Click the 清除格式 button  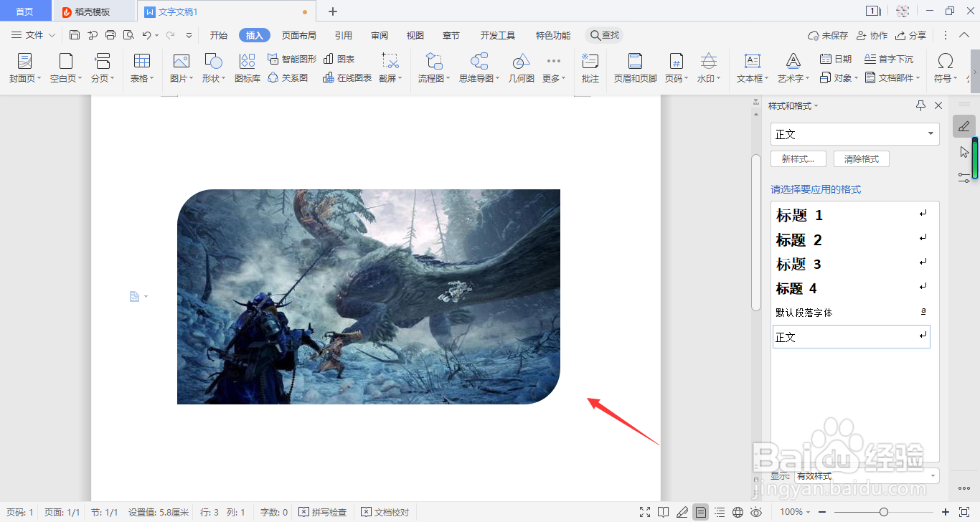(862, 159)
